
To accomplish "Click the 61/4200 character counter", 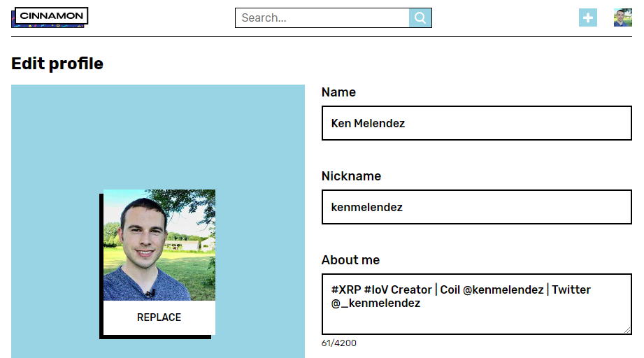I will coord(339,343).
